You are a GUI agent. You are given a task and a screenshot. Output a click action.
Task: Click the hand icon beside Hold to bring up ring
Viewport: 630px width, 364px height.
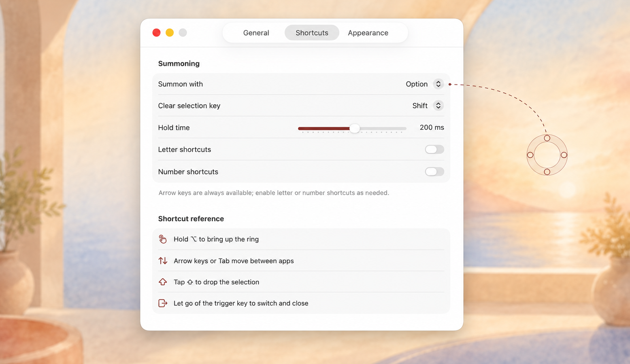coord(163,239)
